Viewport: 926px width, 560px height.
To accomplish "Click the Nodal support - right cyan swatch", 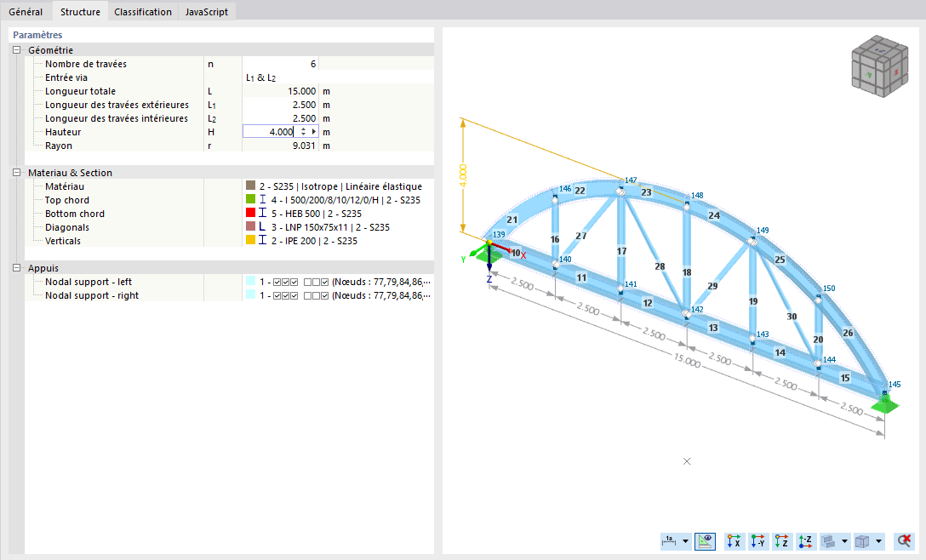I will pos(250,294).
